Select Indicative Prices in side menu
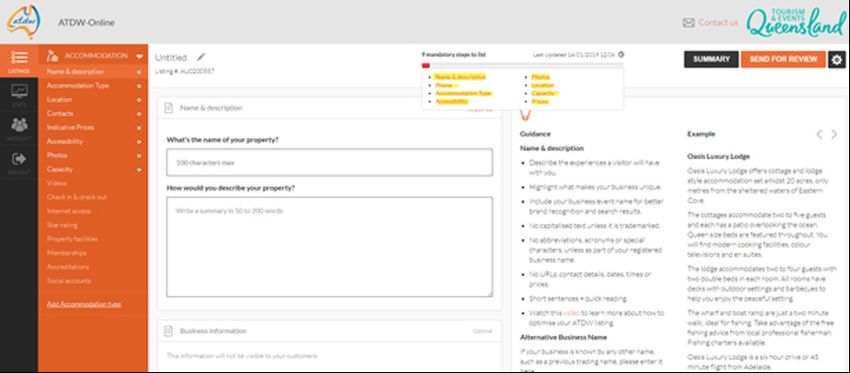850x373 pixels. [x=70, y=127]
